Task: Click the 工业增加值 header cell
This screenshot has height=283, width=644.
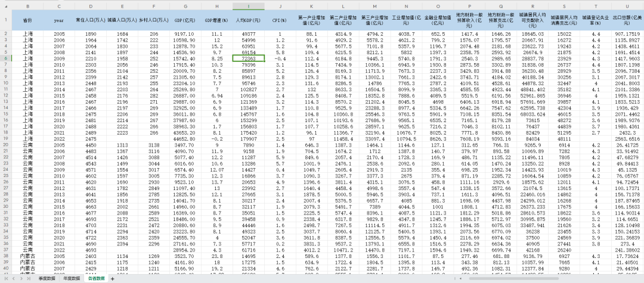Action: pos(406,20)
